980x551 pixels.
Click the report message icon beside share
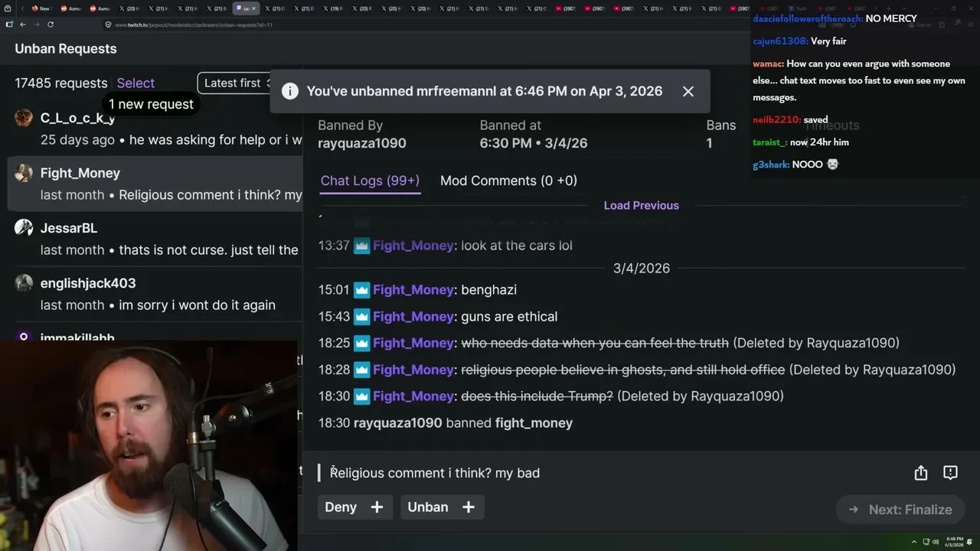point(950,473)
